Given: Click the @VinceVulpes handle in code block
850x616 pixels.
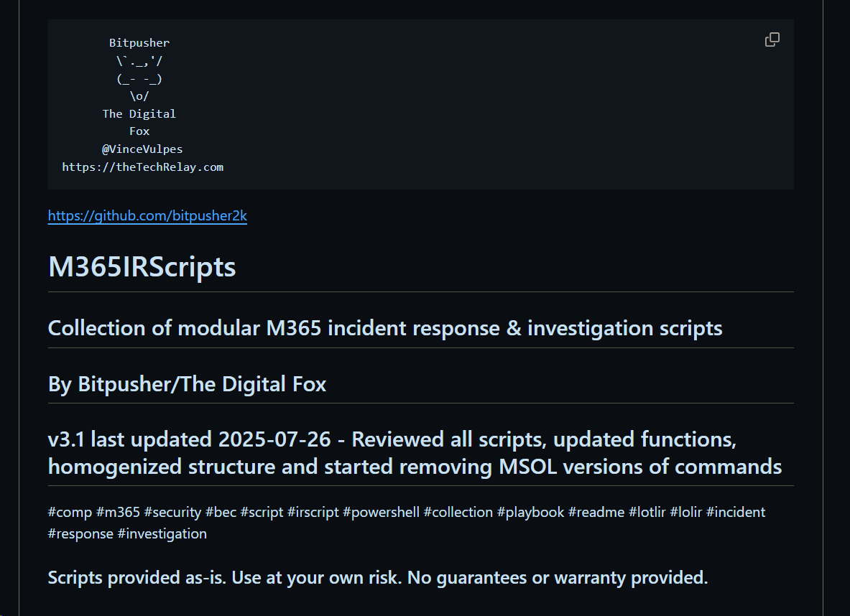Looking at the screenshot, I should click(142, 149).
